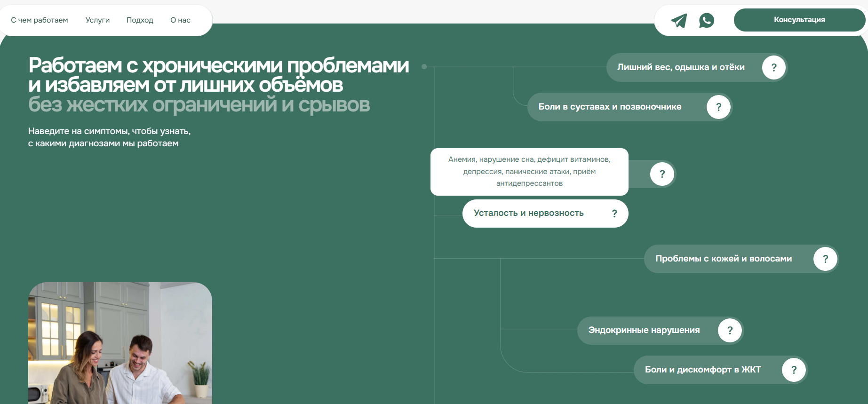Click question mark beside Усталость и нервозность

(x=614, y=214)
